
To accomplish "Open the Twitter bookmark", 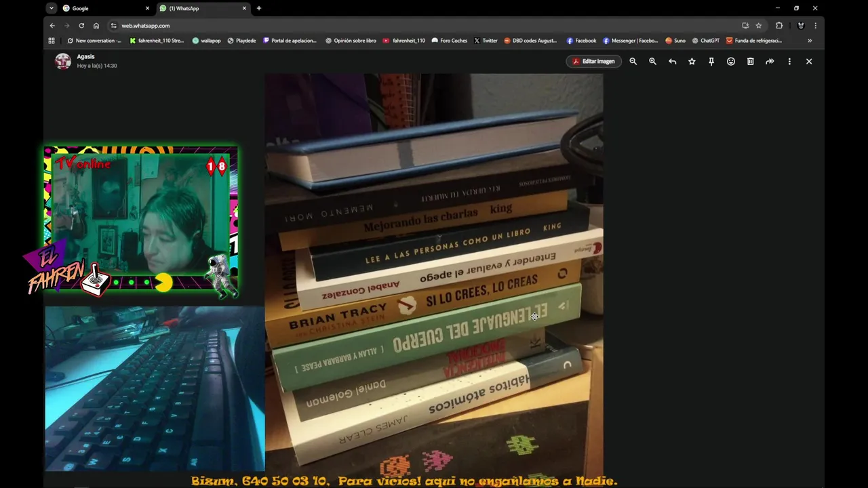I will tap(486, 41).
